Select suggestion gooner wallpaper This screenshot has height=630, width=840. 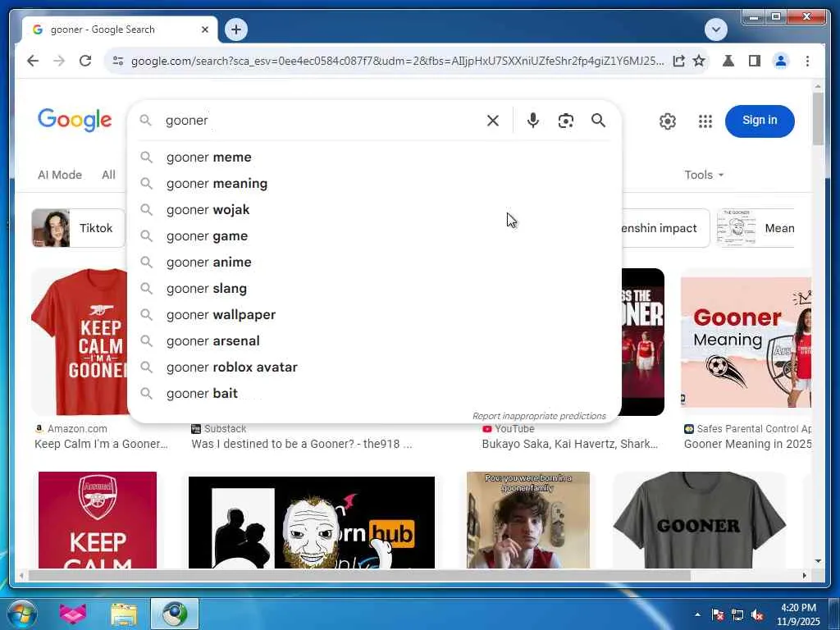374,315
